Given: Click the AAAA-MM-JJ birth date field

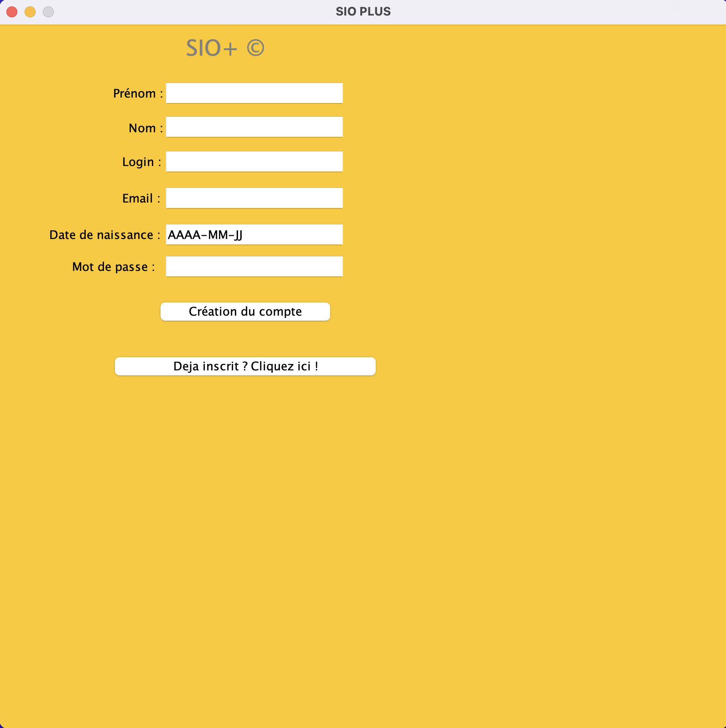Looking at the screenshot, I should click(x=254, y=235).
